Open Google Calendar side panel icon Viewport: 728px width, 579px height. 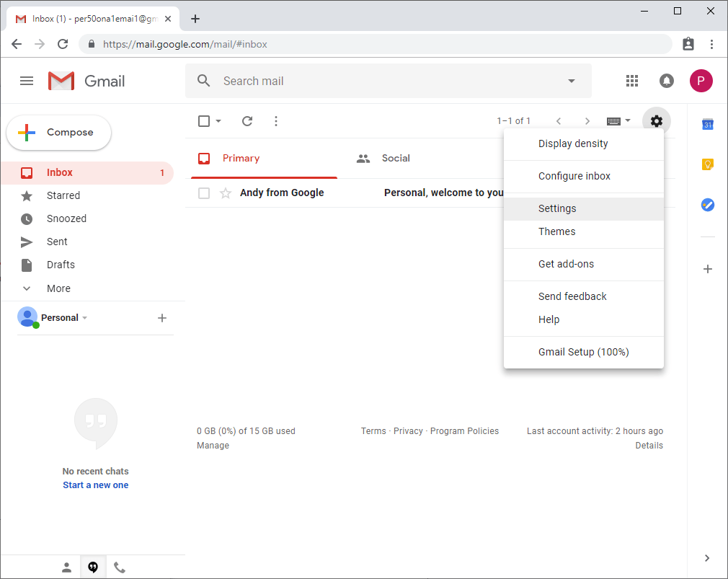click(708, 124)
